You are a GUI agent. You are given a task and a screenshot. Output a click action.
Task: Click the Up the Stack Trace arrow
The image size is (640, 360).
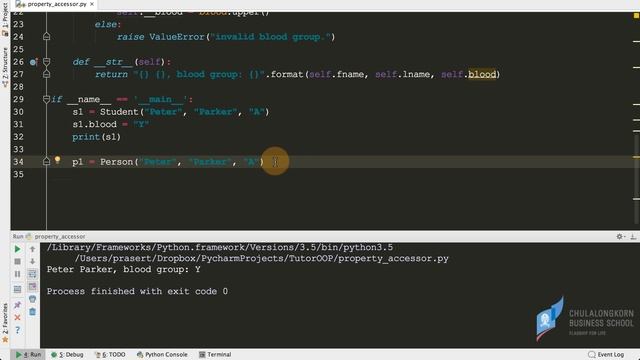[x=32, y=249]
